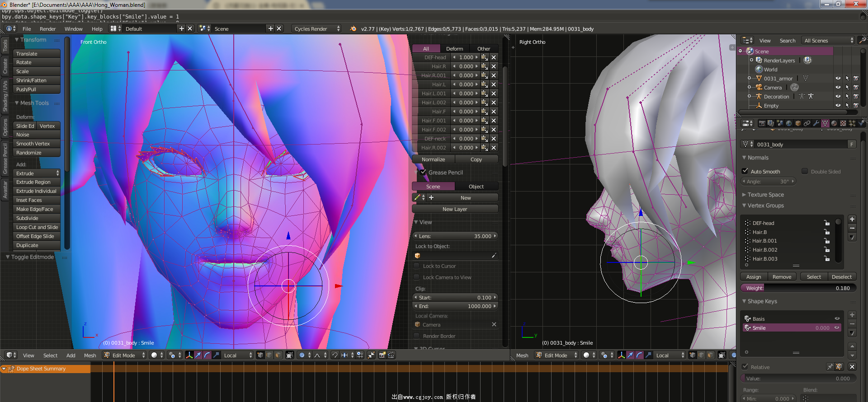Image resolution: width=868 pixels, height=402 pixels.
Task: Open the File menu
Action: (x=27, y=28)
